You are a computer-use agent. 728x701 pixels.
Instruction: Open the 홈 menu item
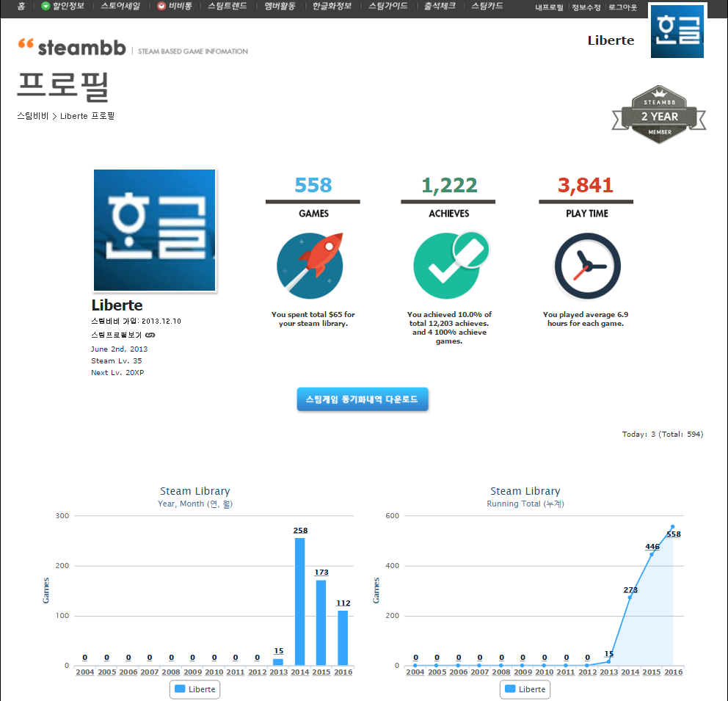21,6
